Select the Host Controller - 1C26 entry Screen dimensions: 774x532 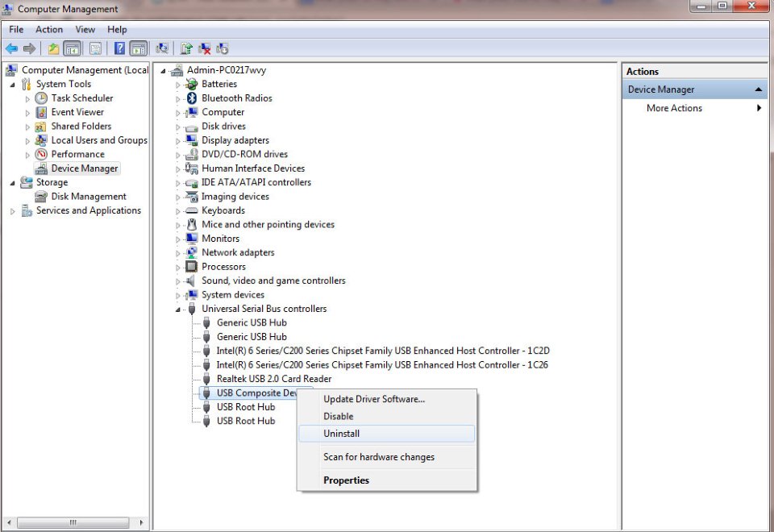[382, 365]
